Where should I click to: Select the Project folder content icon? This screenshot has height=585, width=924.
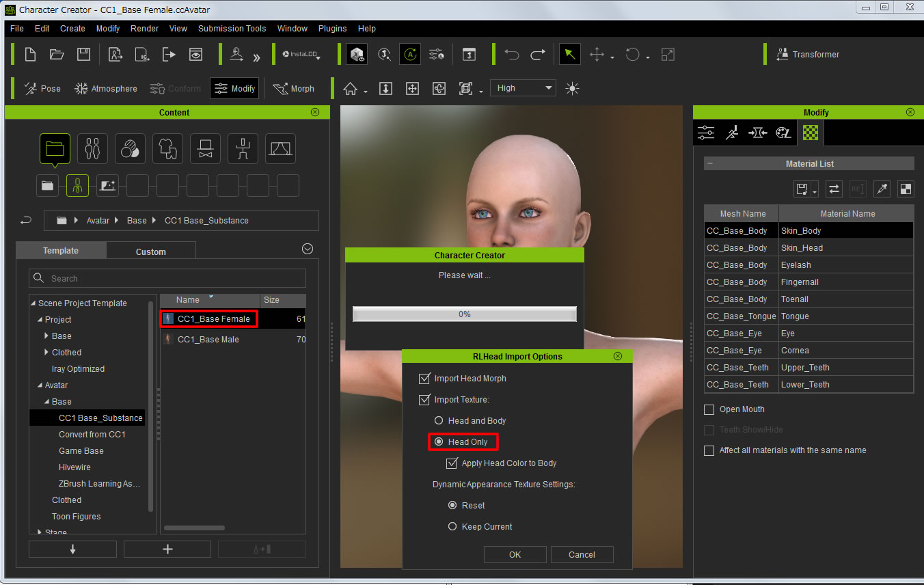[x=55, y=148]
